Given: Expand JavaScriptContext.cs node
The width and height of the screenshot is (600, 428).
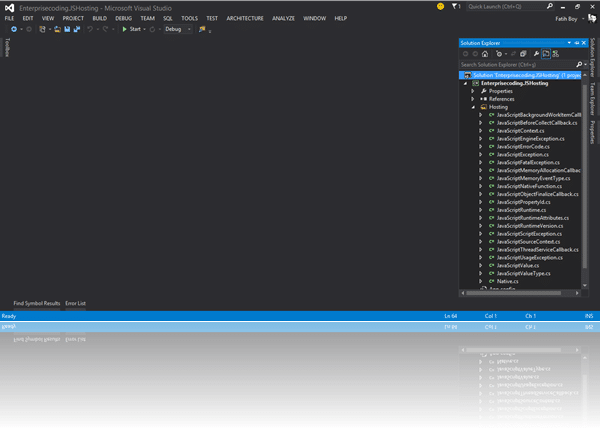Looking at the screenshot, I should 481,131.
